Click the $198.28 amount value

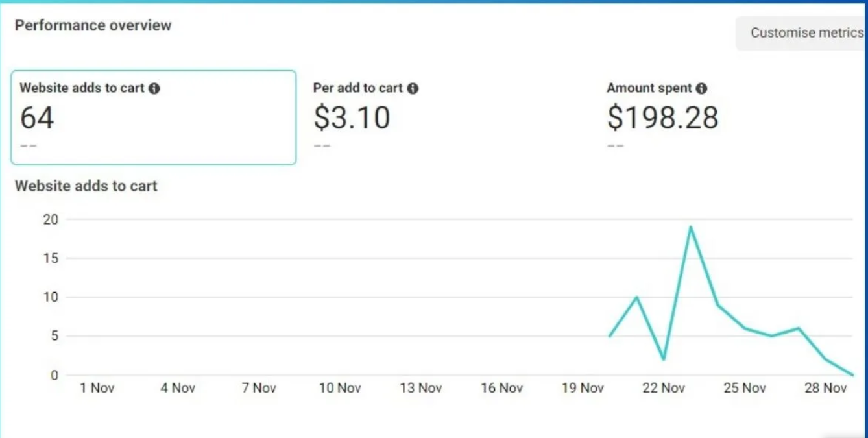coord(663,118)
